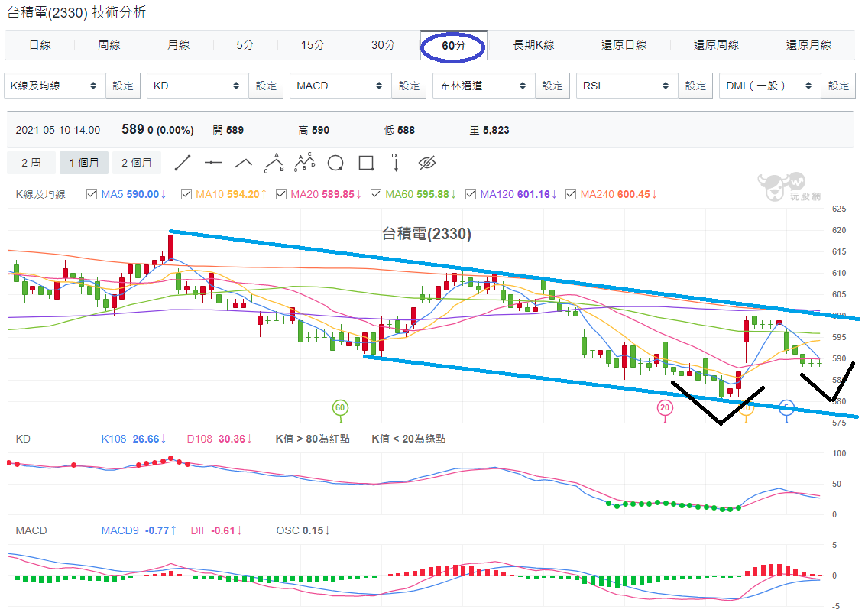The height and width of the screenshot is (616, 865).
Task: Switch to the 還原日線 tab
Action: (x=624, y=44)
